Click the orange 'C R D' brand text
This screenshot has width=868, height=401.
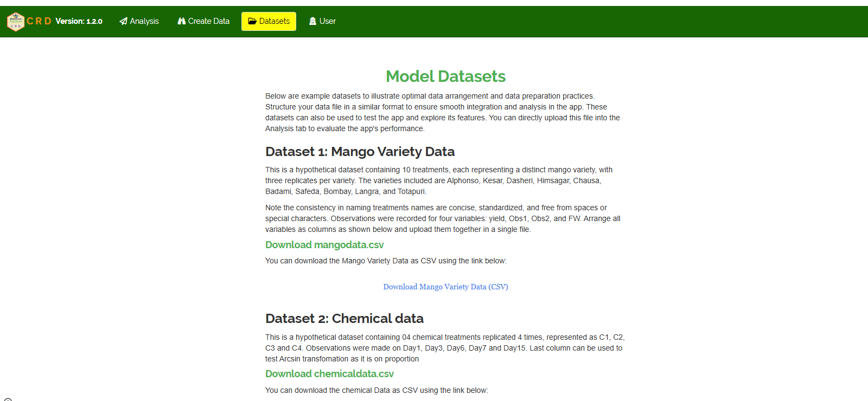tap(39, 21)
